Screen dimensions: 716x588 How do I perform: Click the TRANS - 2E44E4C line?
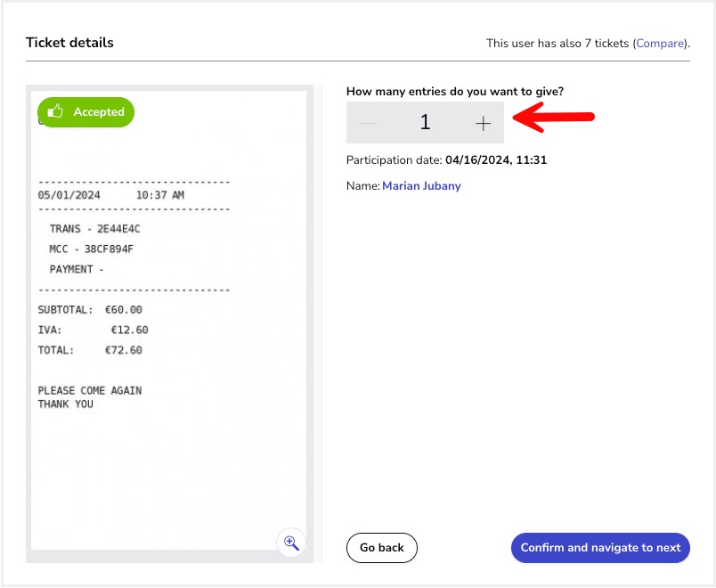(95, 229)
